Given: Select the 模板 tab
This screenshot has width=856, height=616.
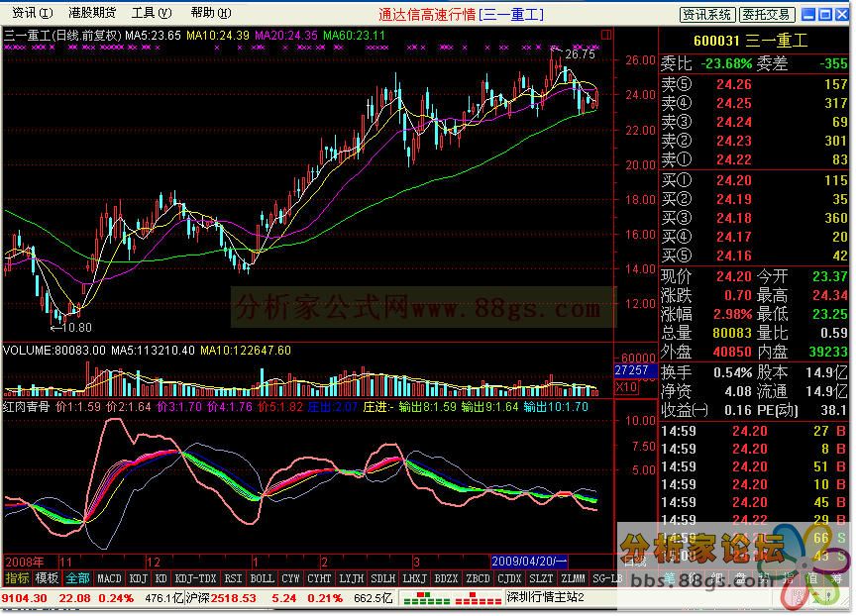Looking at the screenshot, I should 47,578.
